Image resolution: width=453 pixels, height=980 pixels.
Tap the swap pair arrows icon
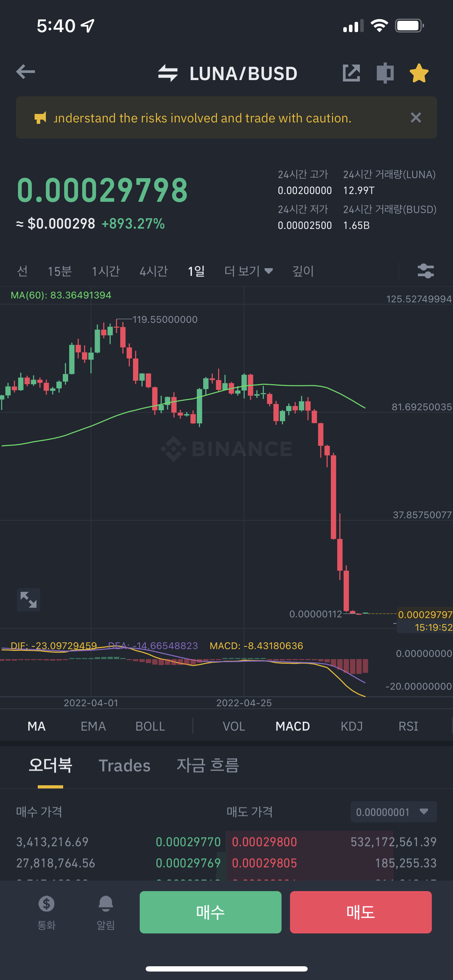click(x=168, y=73)
